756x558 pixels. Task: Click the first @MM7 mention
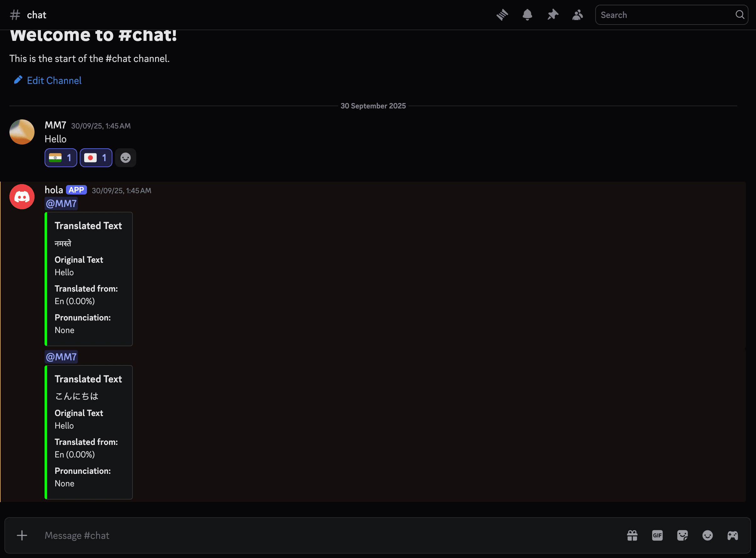(x=61, y=204)
